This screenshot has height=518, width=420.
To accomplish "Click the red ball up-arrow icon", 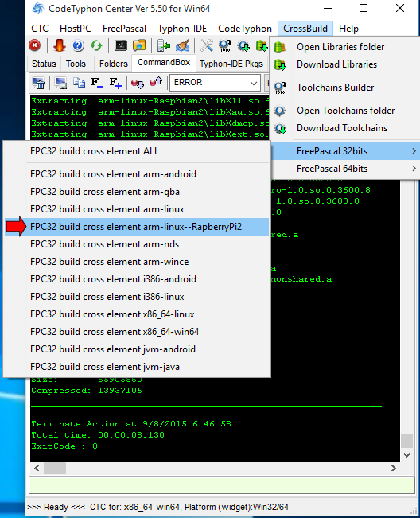I will pos(156,82).
